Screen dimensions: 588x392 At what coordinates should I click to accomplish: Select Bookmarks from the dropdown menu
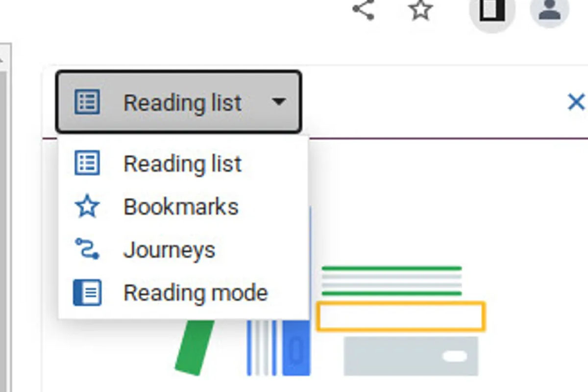pyautogui.click(x=181, y=206)
